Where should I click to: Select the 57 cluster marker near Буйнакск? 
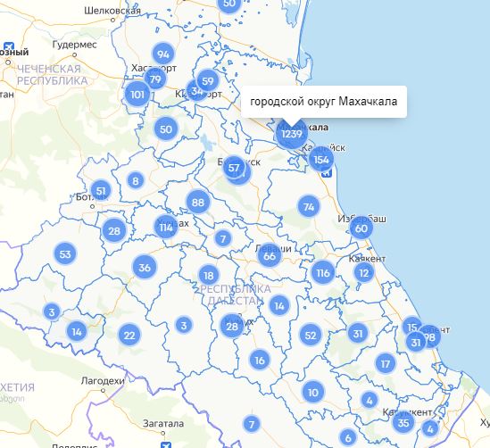click(x=234, y=168)
